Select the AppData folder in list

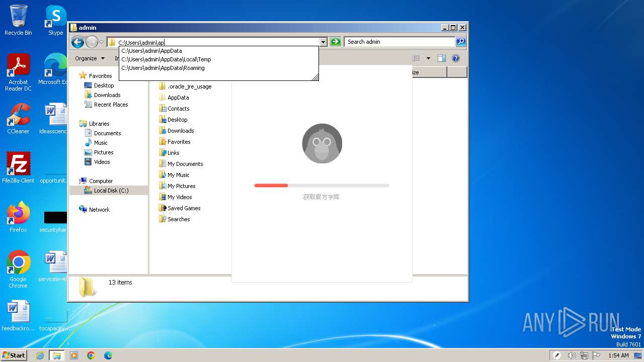point(174,98)
